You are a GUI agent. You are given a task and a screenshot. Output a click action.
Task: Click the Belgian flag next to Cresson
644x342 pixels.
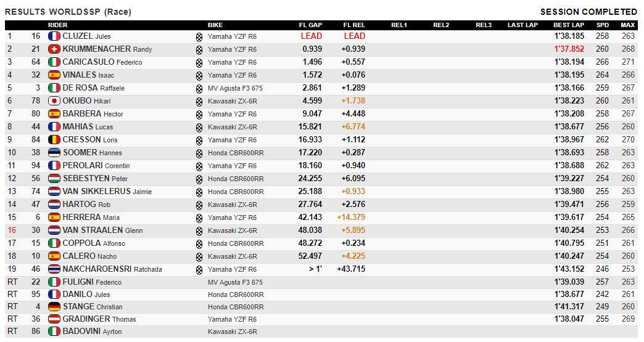point(54,140)
